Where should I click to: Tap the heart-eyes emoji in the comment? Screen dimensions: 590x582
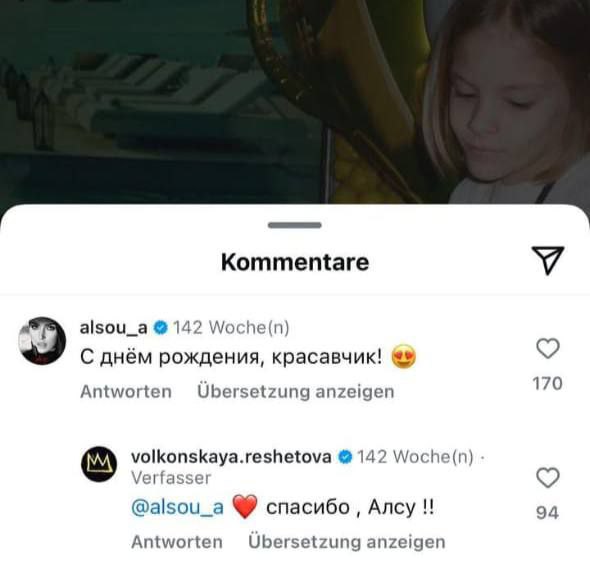tap(404, 356)
